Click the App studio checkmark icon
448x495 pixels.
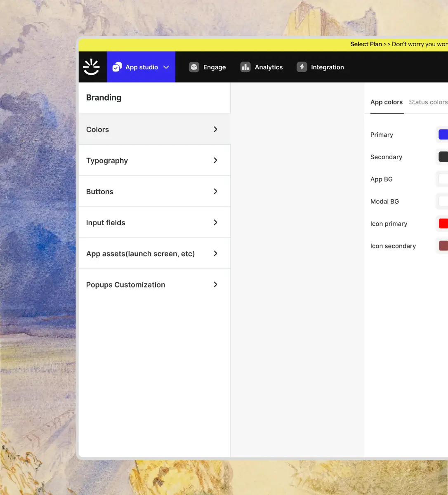point(117,67)
